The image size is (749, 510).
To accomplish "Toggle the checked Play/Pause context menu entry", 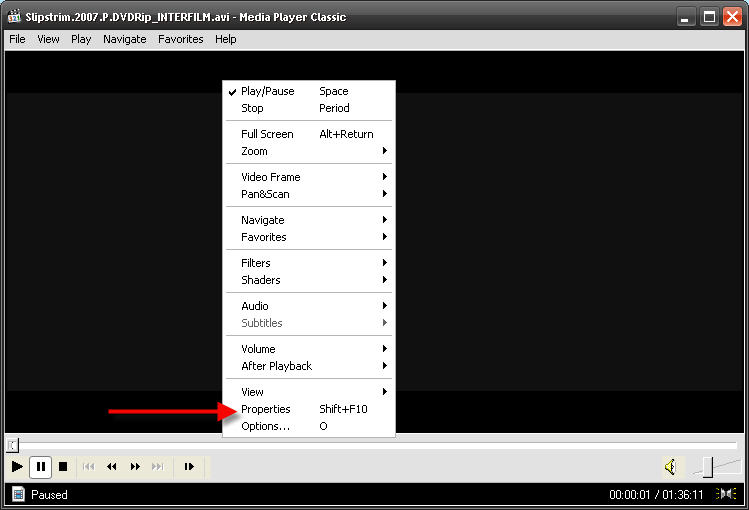I will pos(309,91).
